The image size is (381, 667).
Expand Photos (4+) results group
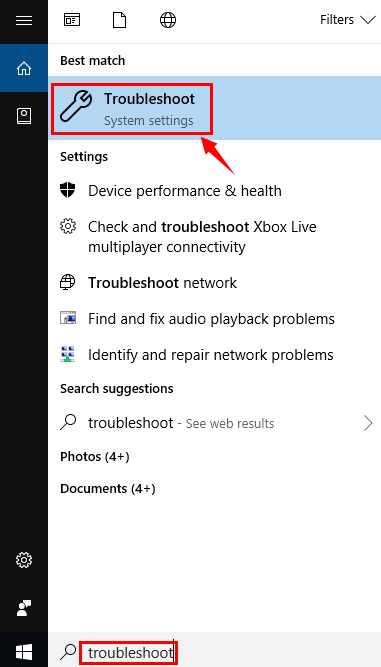[x=95, y=457]
